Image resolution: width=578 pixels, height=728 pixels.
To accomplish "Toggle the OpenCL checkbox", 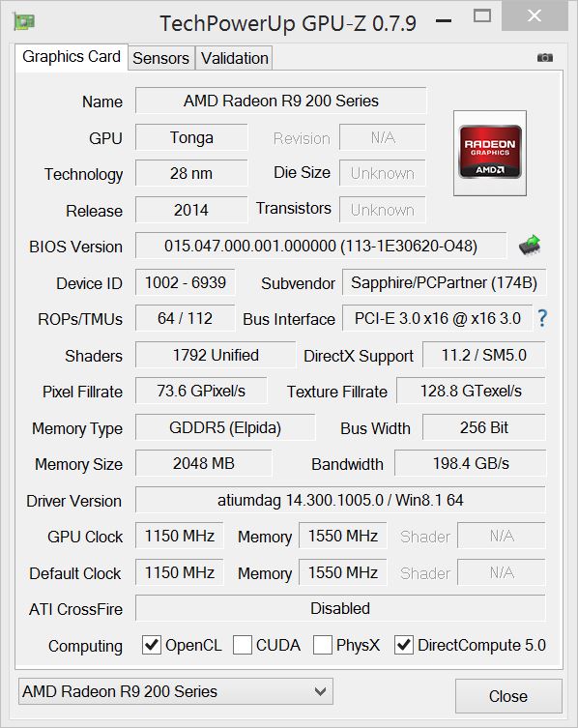I will tap(152, 645).
